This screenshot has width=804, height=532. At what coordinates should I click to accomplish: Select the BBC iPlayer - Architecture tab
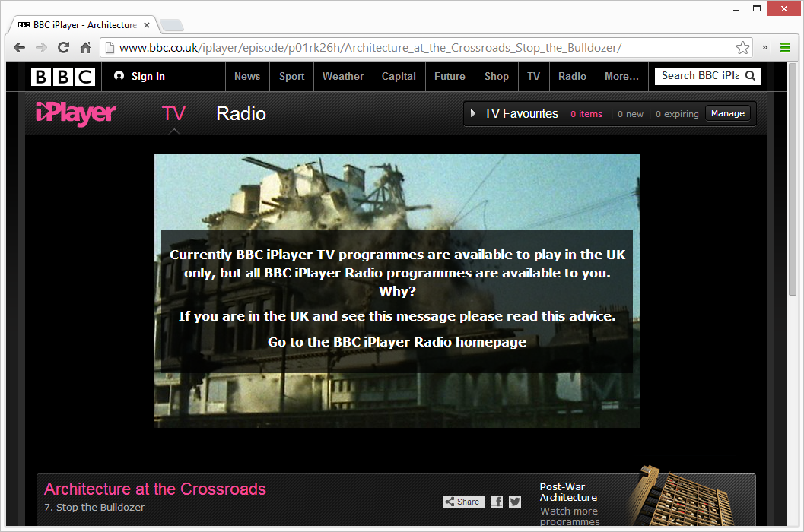[x=82, y=24]
